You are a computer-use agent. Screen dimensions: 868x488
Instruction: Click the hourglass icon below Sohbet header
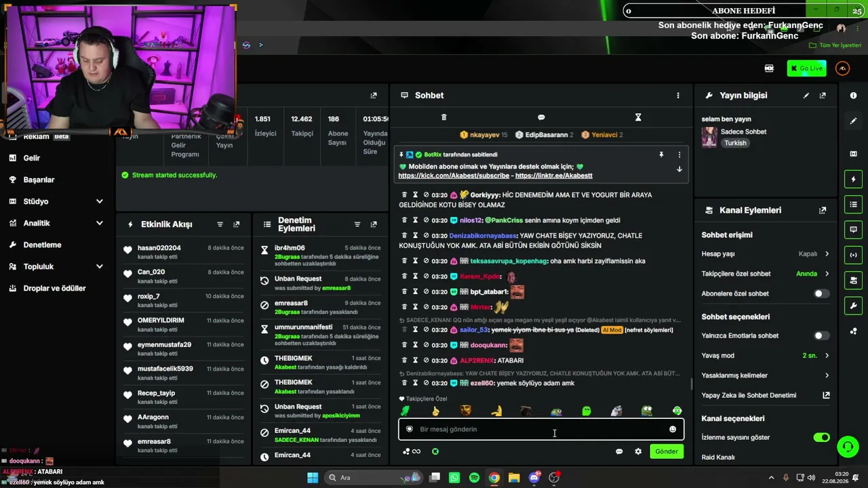pyautogui.click(x=638, y=117)
